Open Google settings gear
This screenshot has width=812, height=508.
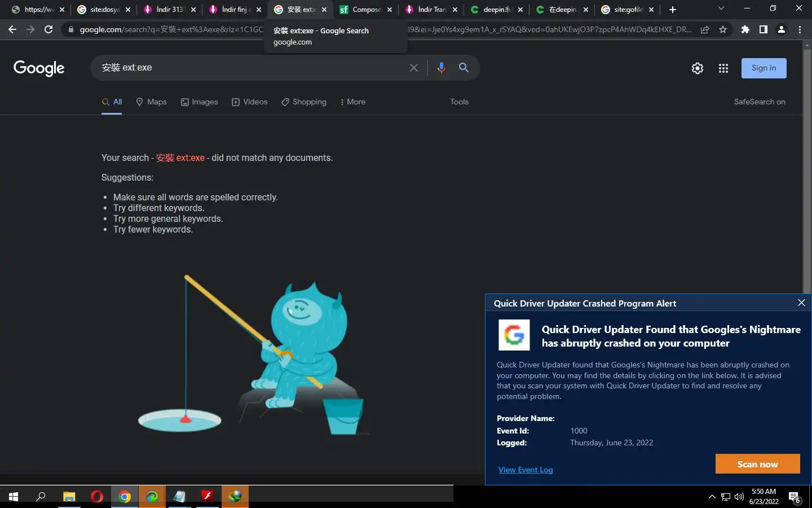coord(698,68)
